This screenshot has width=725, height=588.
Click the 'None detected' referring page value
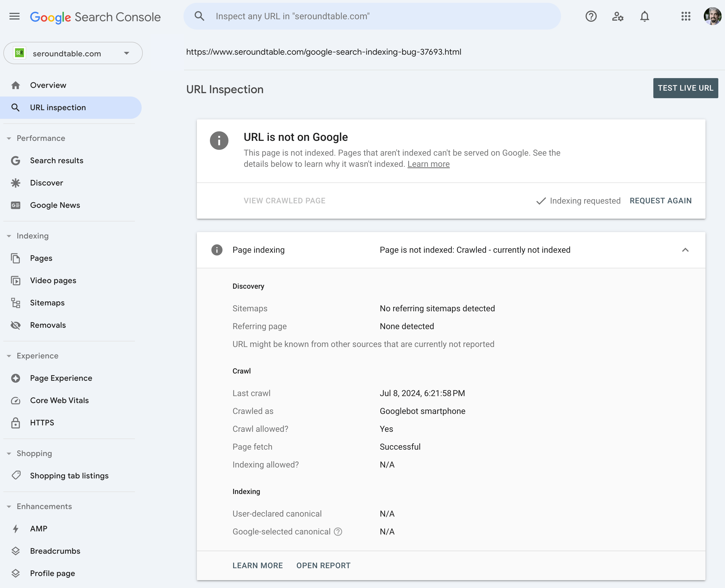coord(407,327)
